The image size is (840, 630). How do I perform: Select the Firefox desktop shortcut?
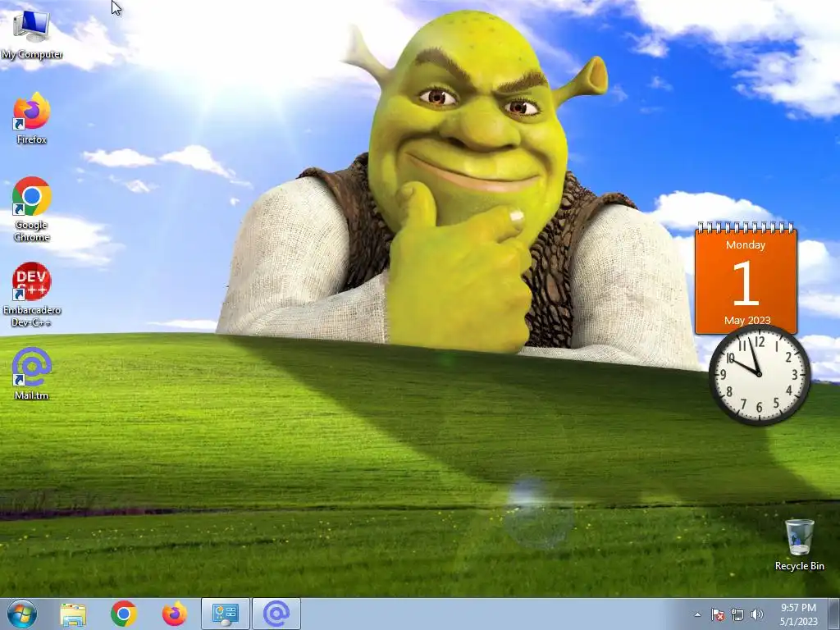click(x=32, y=118)
